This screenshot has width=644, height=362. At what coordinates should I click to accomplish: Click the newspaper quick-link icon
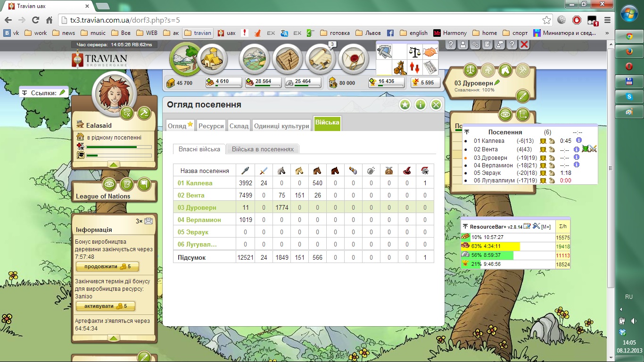click(429, 67)
